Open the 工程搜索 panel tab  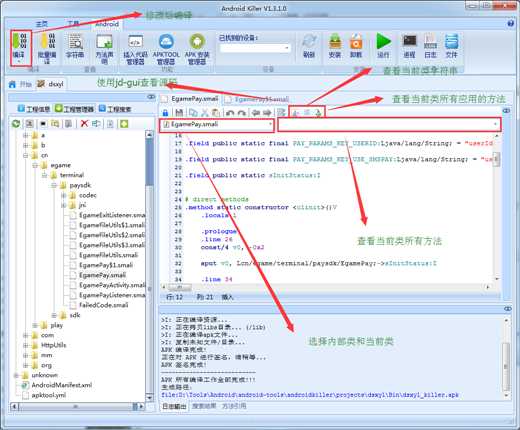point(115,109)
